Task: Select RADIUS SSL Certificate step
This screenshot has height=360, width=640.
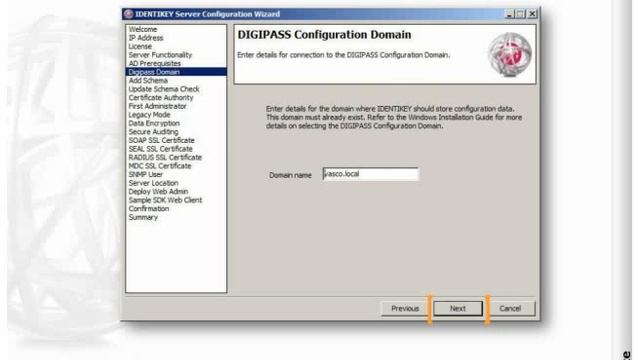Action: [x=165, y=158]
